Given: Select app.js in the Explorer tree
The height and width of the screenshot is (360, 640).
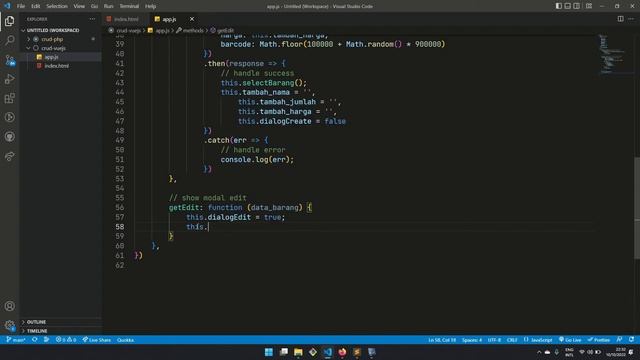Looking at the screenshot, I should (60, 57).
